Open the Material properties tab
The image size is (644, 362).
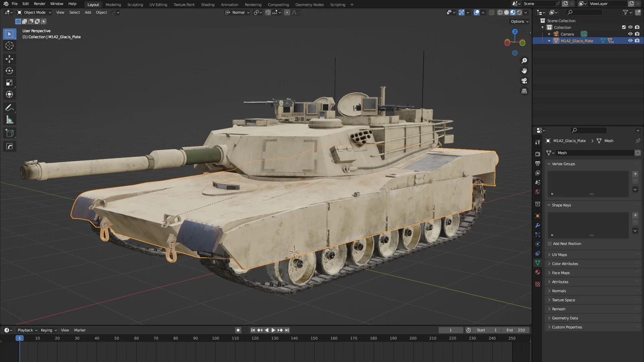point(538,272)
